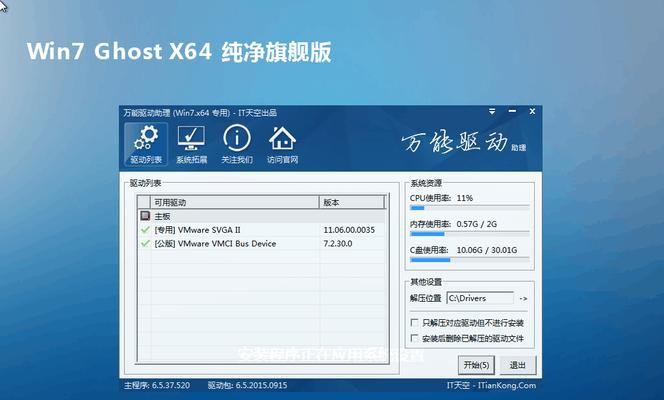Screen dimensions: 664x400
Task: Toggle the VMware VMCI Bus Device checkmark
Action: click(x=145, y=243)
